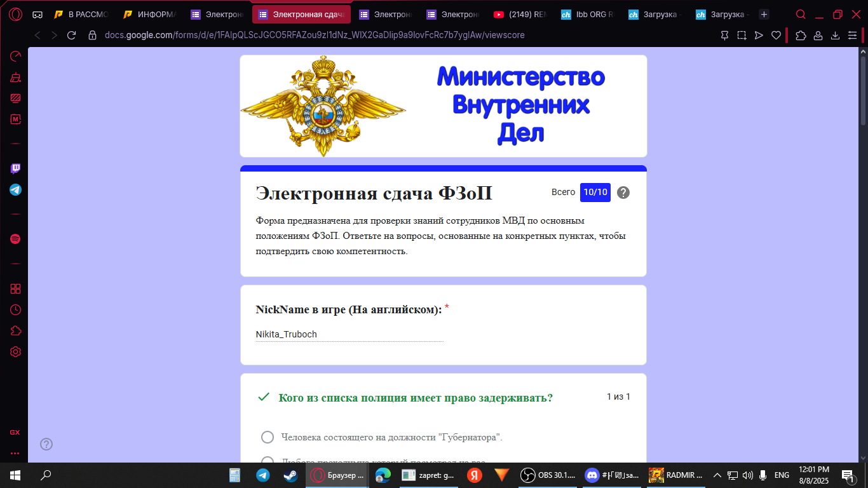Open the striped GX Mods sidebar icon
868x488 pixels.
click(16, 98)
